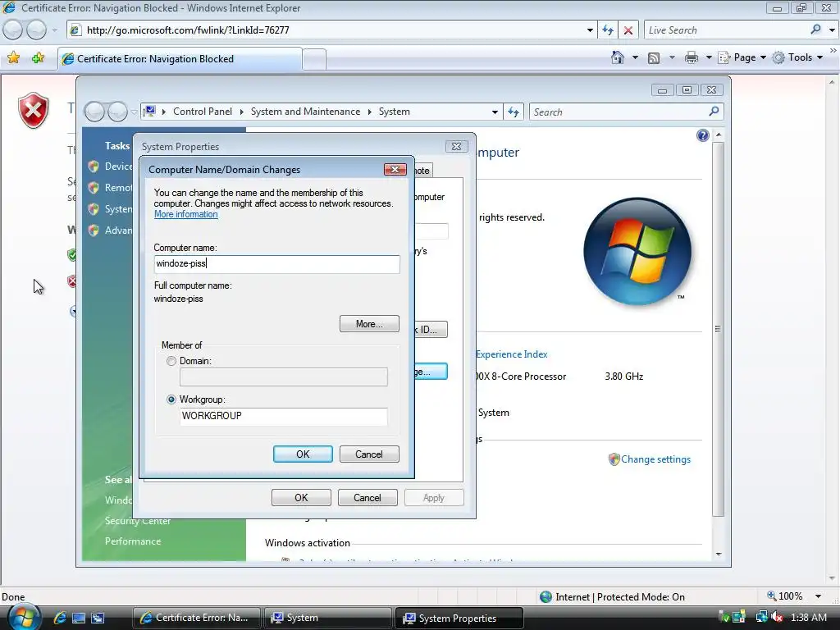
Task: Click Control Panel in the breadcrumb
Action: coord(203,112)
